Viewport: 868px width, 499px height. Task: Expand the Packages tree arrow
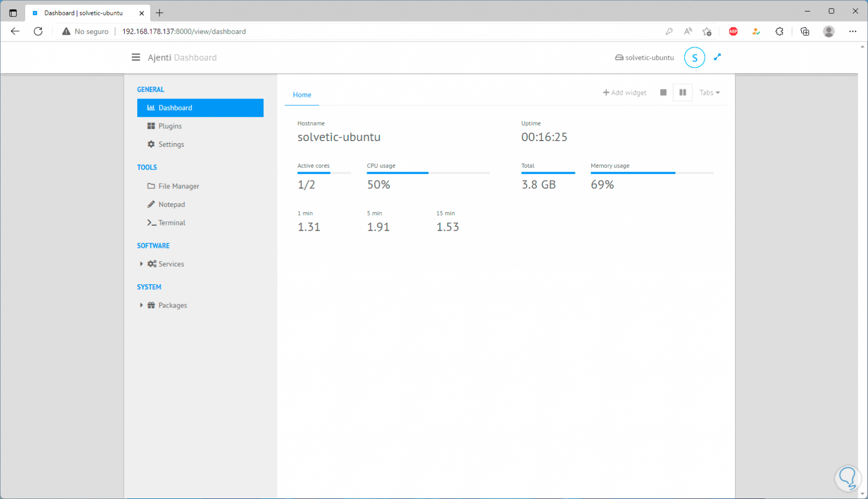pos(141,305)
